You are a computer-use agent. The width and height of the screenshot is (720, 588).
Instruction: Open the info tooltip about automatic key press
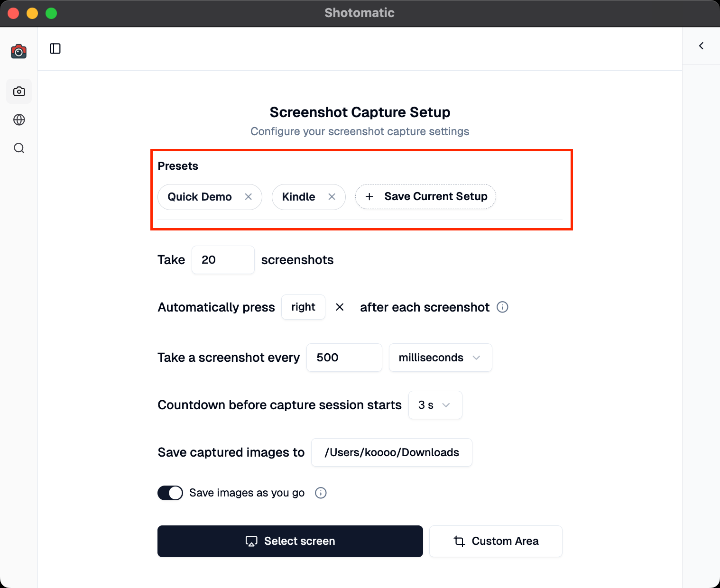pos(502,307)
